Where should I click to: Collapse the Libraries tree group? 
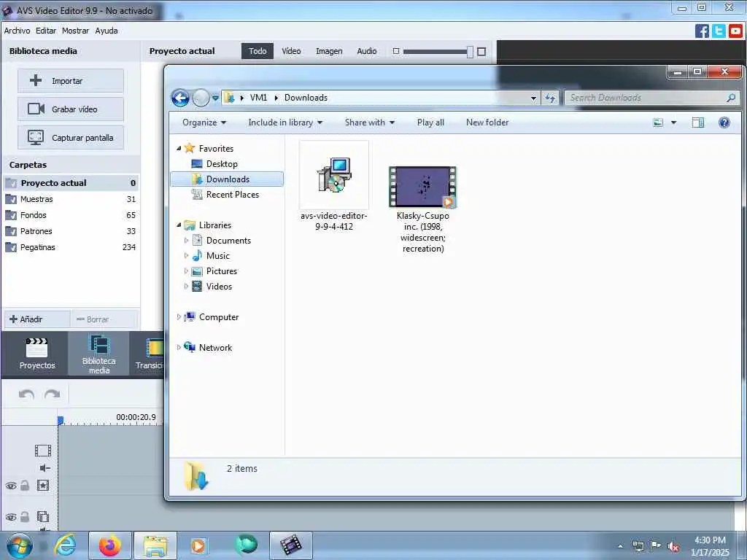179,225
